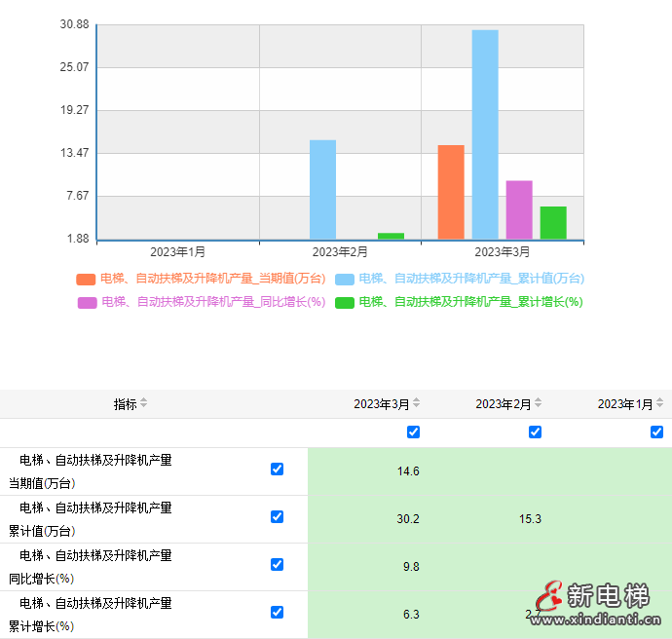Click the orange March 当期值 bar
The height and width of the screenshot is (639, 672).
click(x=451, y=192)
